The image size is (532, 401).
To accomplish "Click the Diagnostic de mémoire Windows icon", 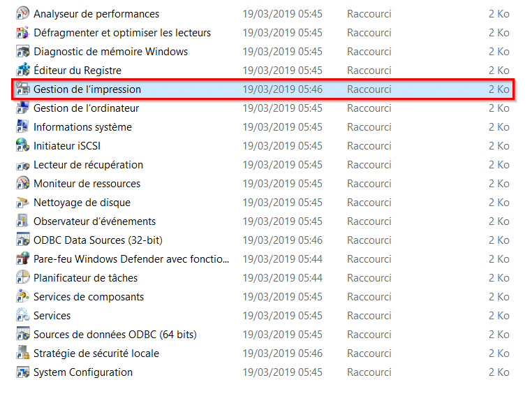I will click(23, 51).
